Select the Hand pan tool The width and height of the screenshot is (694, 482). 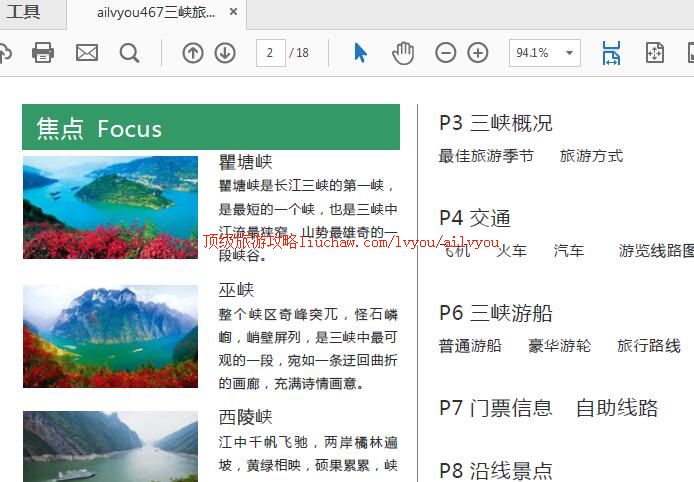403,53
